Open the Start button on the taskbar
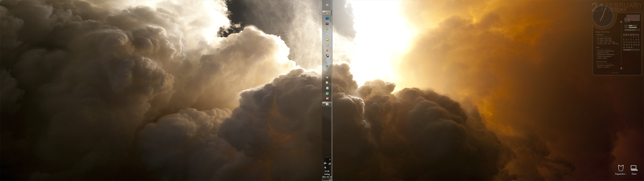Image resolution: width=644 pixels, height=181 pixels. pos(327,5)
